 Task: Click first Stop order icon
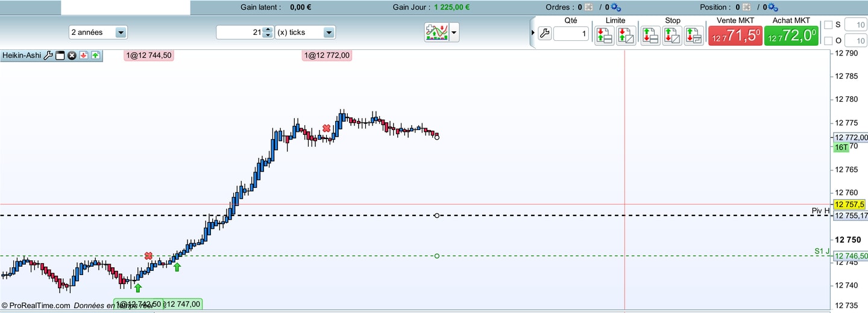coord(650,36)
